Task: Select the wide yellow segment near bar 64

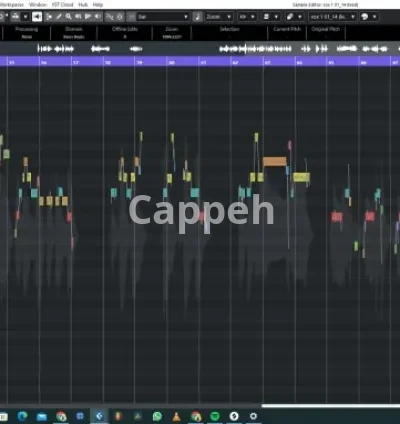Action: 301,177
